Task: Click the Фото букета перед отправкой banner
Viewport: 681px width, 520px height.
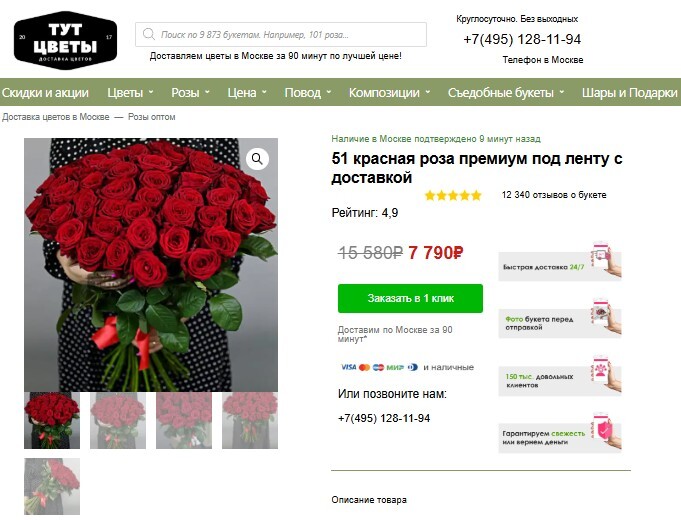Action: click(560, 318)
